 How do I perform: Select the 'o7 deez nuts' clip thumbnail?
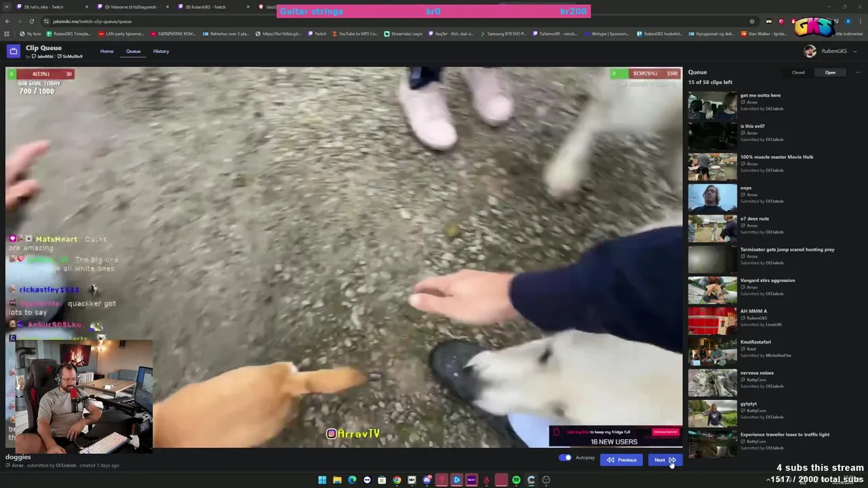coord(712,228)
